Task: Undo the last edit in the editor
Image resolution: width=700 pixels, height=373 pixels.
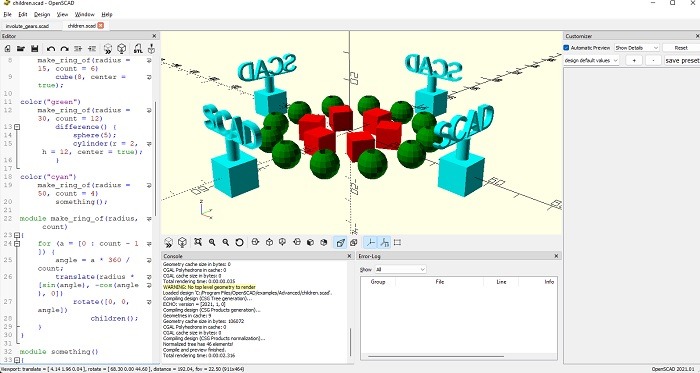Action: [x=51, y=49]
